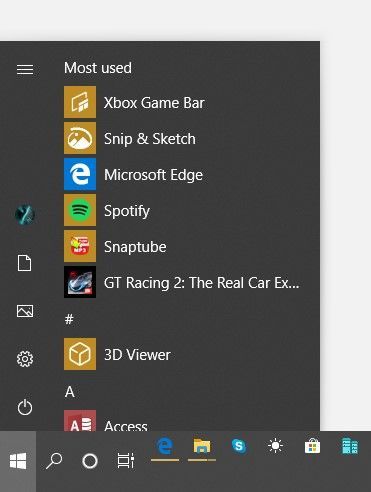Open alphabet index via the # header

click(x=69, y=319)
